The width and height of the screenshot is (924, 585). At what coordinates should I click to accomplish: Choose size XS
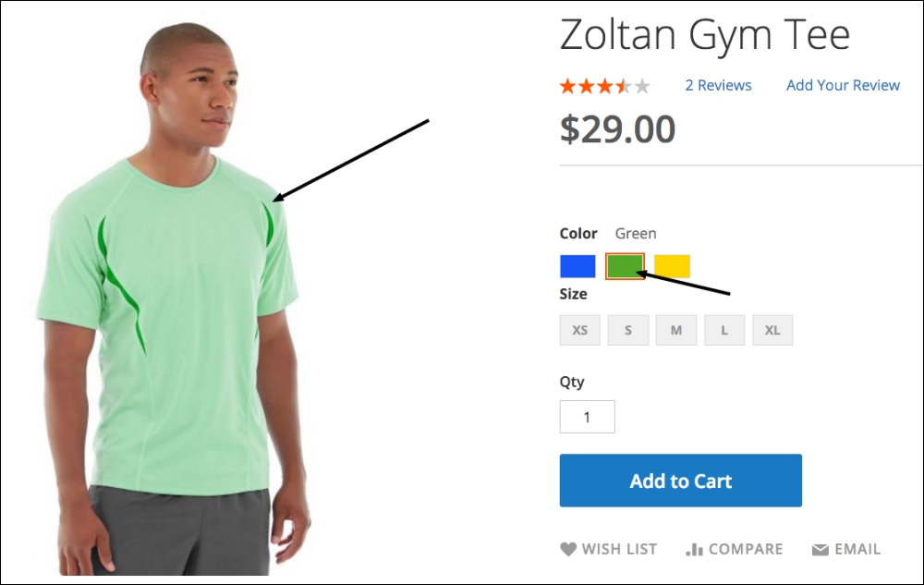tap(580, 330)
